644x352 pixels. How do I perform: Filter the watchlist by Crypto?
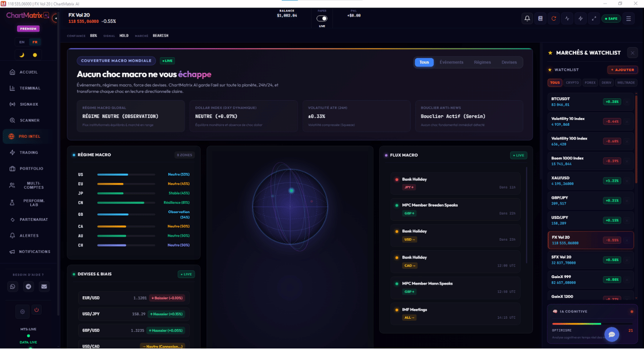(x=573, y=82)
